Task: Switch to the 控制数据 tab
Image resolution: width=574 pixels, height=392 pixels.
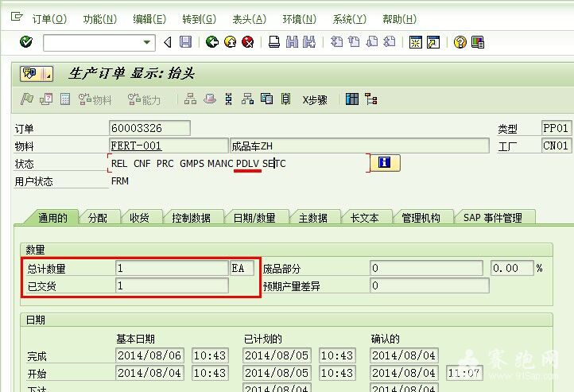Action: click(x=191, y=218)
